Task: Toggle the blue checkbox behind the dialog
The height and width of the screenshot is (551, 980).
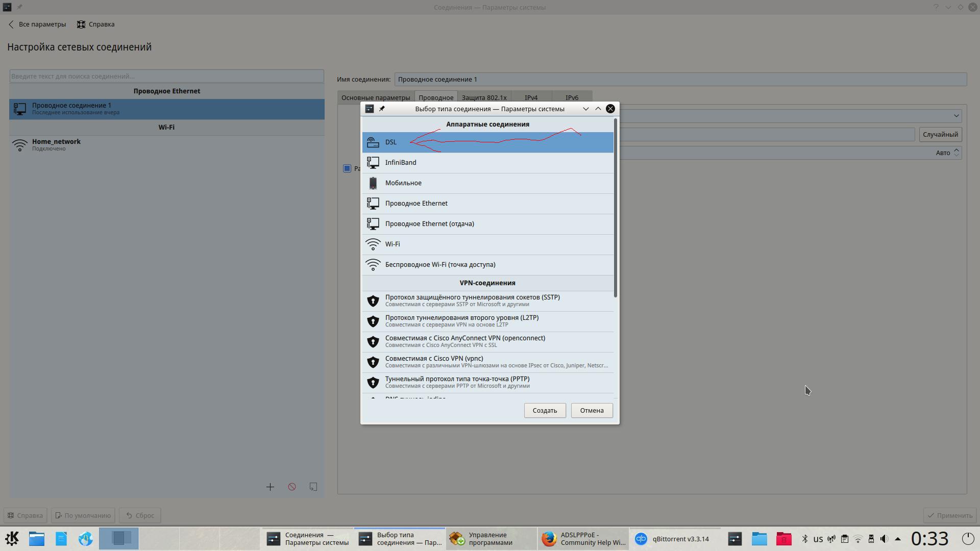Action: point(347,168)
